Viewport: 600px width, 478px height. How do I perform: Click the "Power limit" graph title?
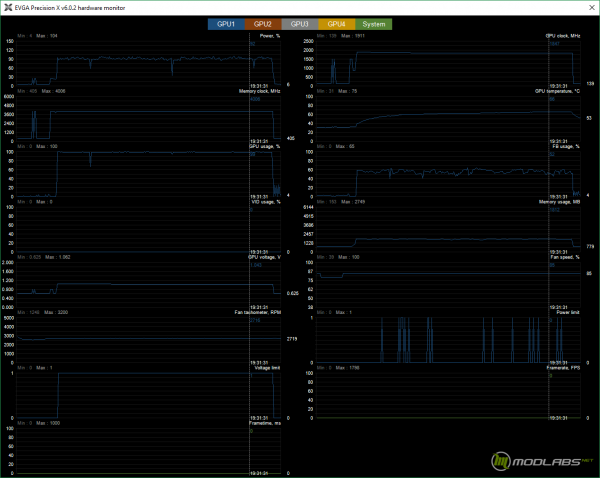coord(568,313)
